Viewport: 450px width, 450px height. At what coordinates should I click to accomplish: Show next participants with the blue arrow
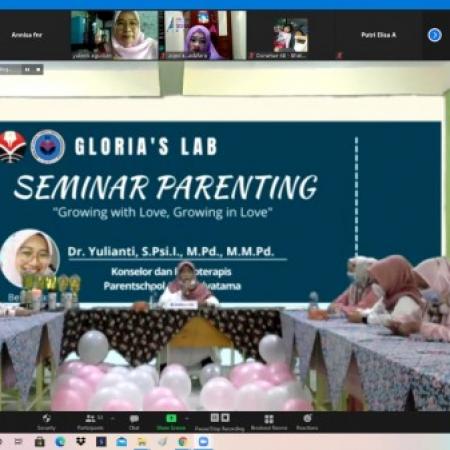pyautogui.click(x=435, y=35)
